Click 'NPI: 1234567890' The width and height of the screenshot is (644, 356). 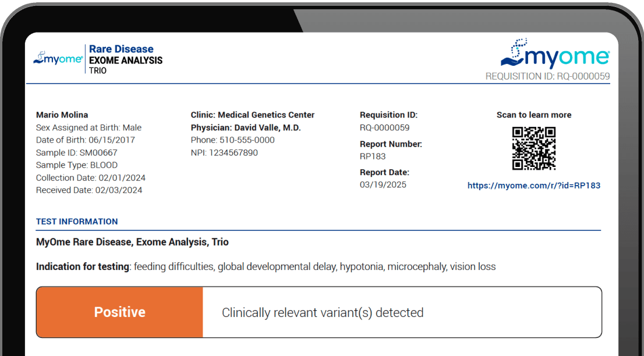224,152
